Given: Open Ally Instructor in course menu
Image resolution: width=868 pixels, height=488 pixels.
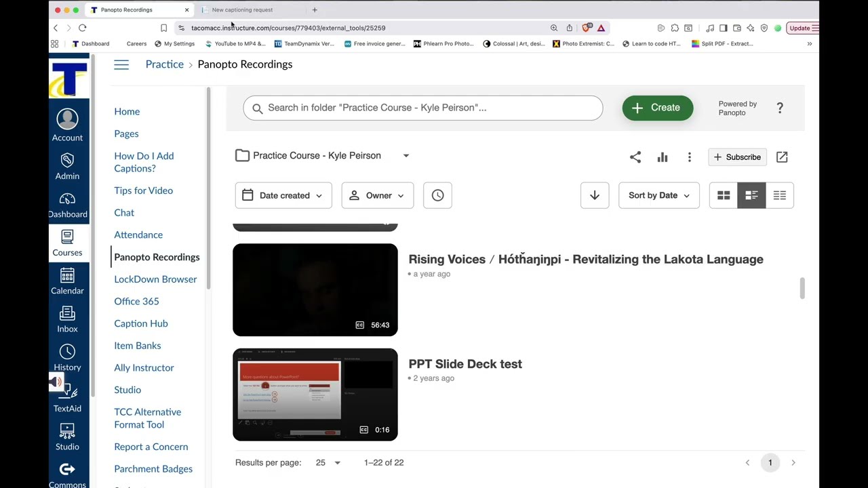Looking at the screenshot, I should pos(144,368).
